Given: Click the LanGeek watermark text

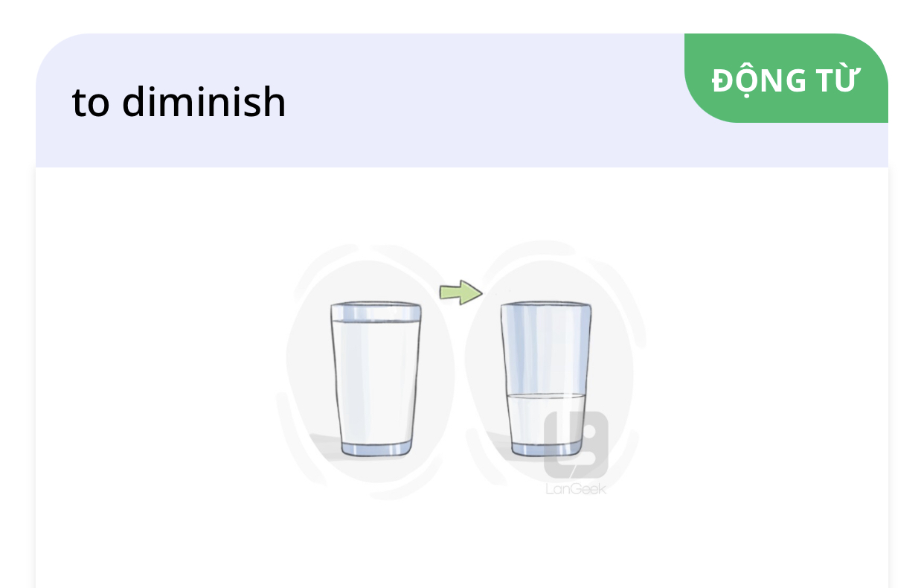Looking at the screenshot, I should (576, 489).
